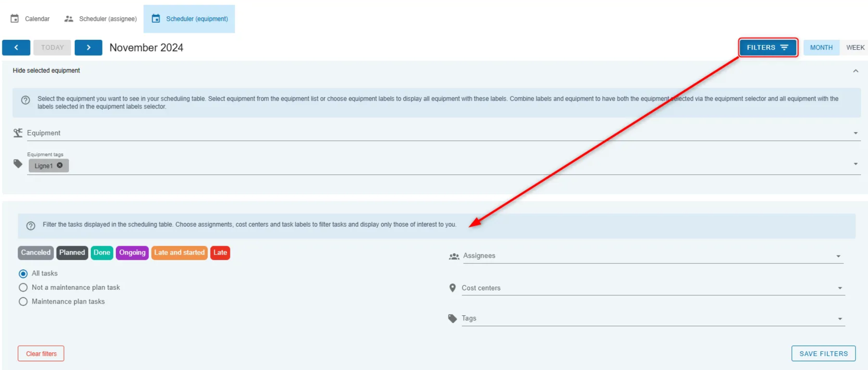Click the November 2024 heading
The image size is (868, 370).
147,47
